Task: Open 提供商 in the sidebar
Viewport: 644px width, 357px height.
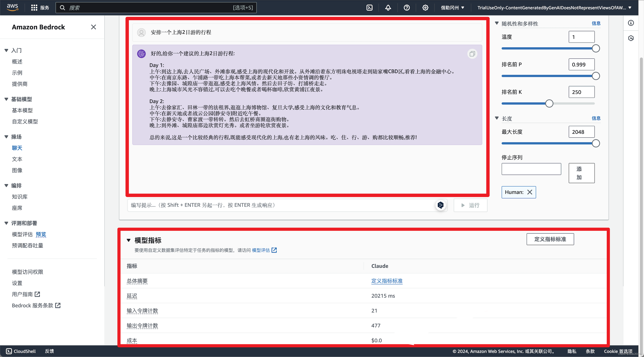Action: click(x=20, y=84)
